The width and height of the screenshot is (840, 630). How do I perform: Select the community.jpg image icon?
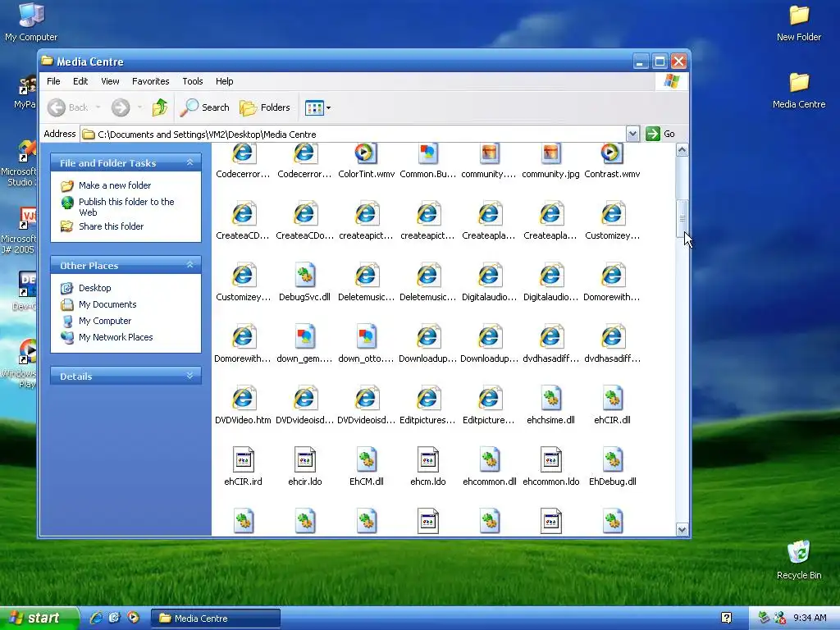[550, 153]
